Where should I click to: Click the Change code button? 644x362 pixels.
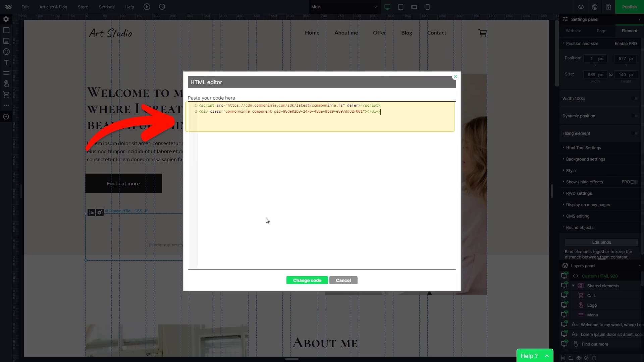307,280
